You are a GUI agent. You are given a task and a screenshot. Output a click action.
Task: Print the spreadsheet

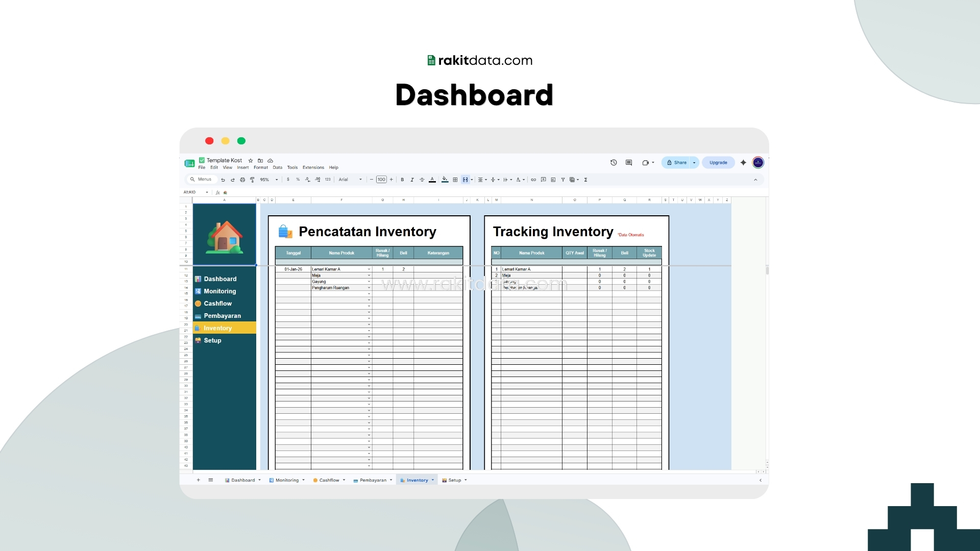242,180
